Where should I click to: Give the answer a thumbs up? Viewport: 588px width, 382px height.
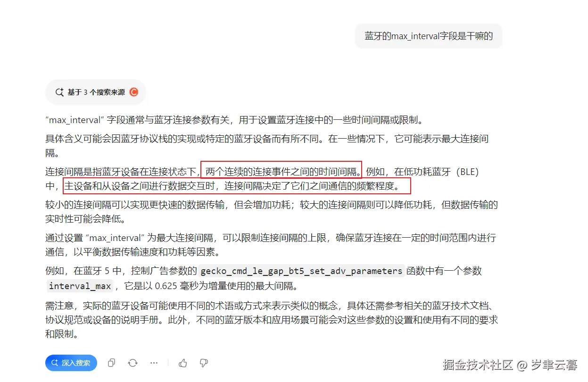pyautogui.click(x=182, y=363)
